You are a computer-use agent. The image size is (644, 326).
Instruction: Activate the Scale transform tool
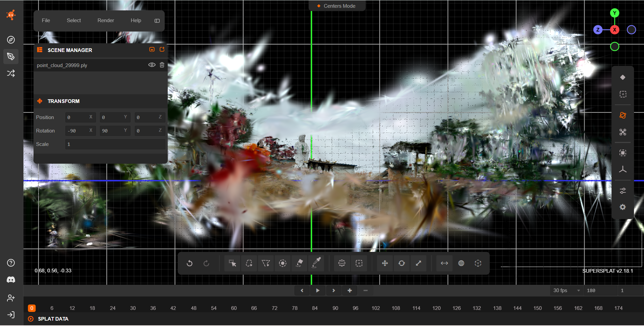click(x=418, y=263)
